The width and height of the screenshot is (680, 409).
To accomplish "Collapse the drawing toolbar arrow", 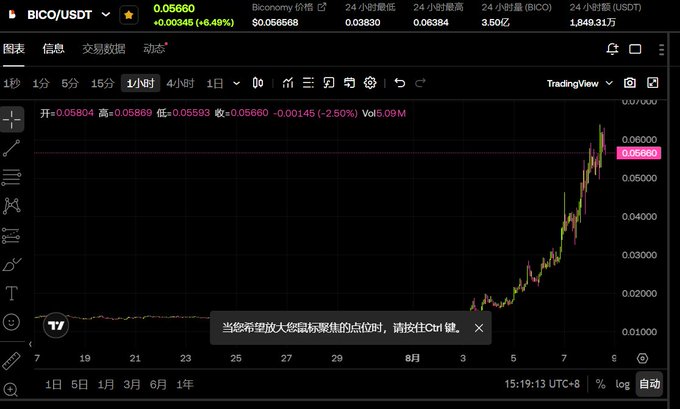I will (30, 344).
